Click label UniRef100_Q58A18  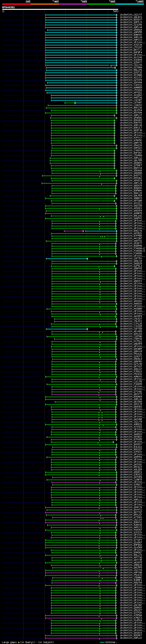click(131, 30)
